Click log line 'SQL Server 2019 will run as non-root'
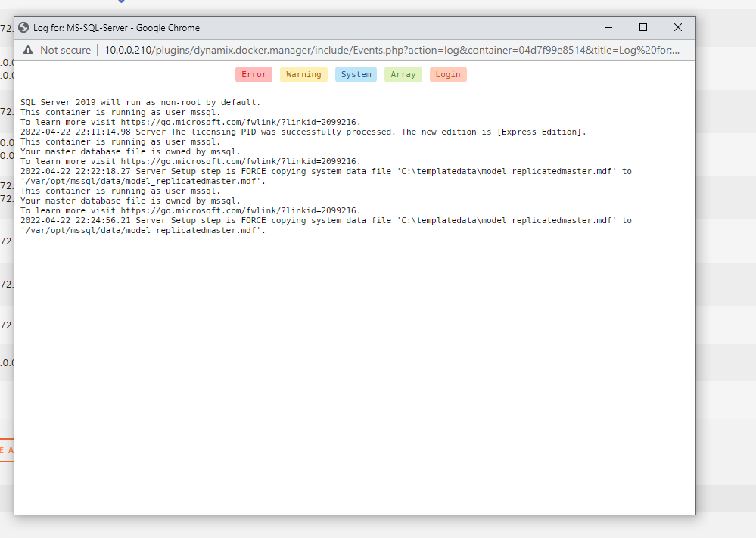Image resolution: width=756 pixels, height=538 pixels. 140,102
